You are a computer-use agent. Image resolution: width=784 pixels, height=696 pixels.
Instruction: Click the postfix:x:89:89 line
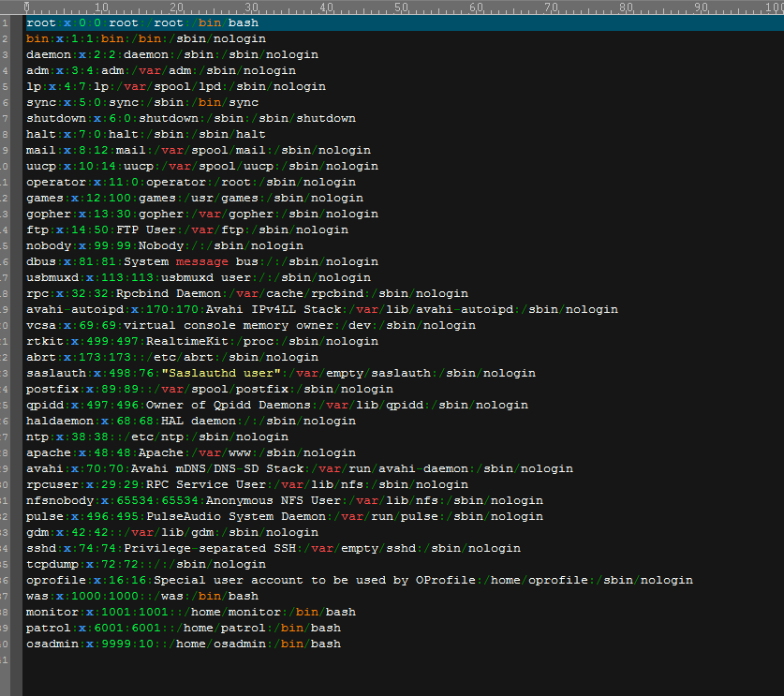point(210,390)
